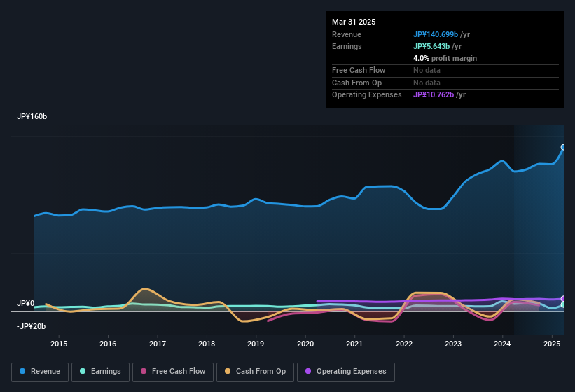Click the JP¥5.643b earnings value

click(x=431, y=46)
